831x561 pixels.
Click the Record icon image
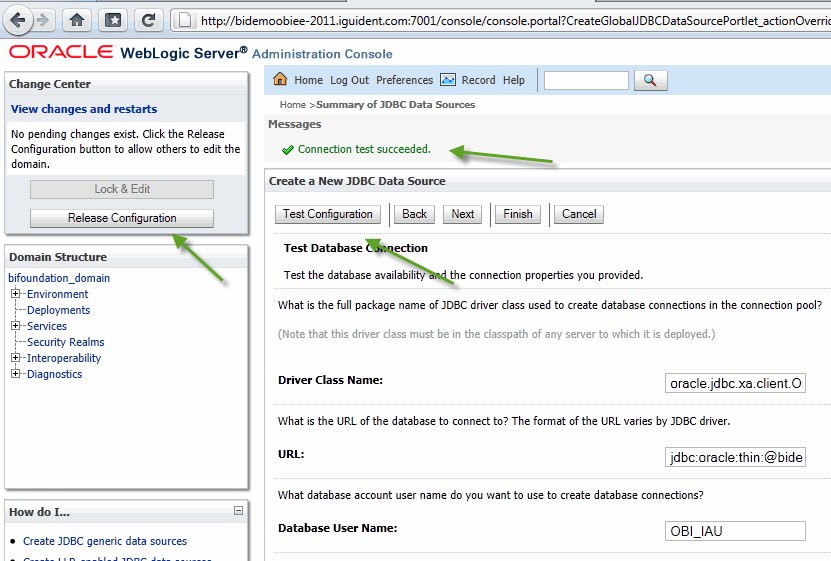coord(448,79)
